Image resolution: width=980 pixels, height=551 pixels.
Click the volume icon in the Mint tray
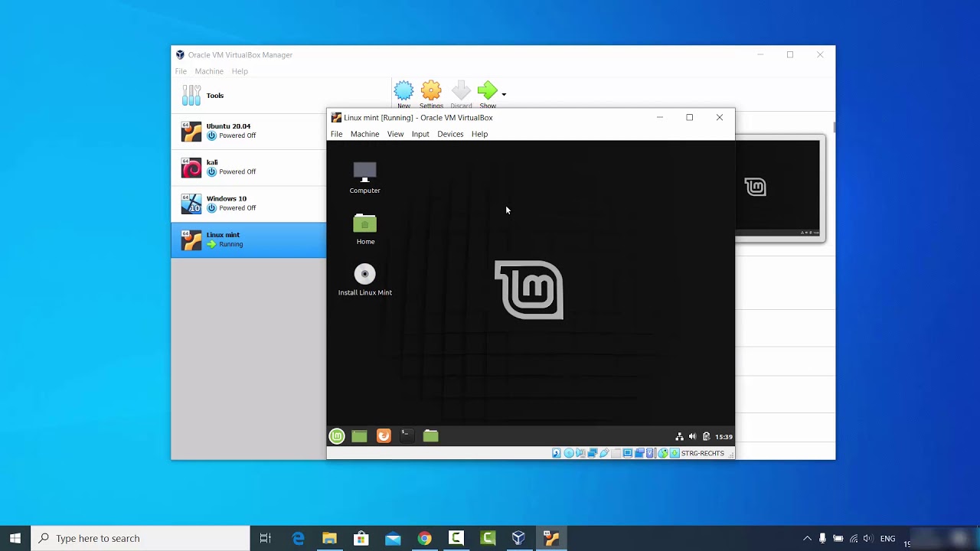[x=692, y=437]
